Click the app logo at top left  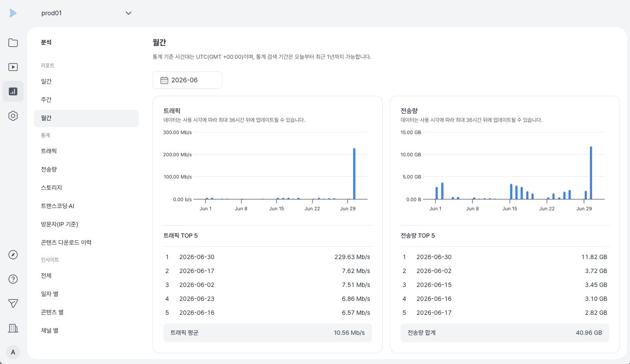point(13,13)
